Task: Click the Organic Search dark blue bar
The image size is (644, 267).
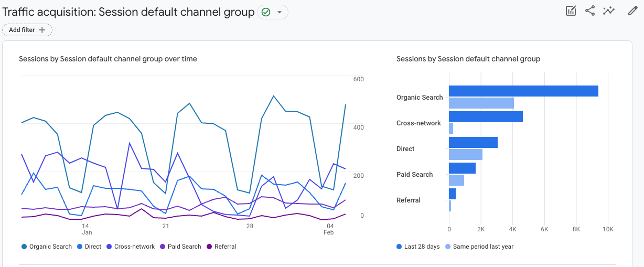Action: pyautogui.click(x=523, y=91)
